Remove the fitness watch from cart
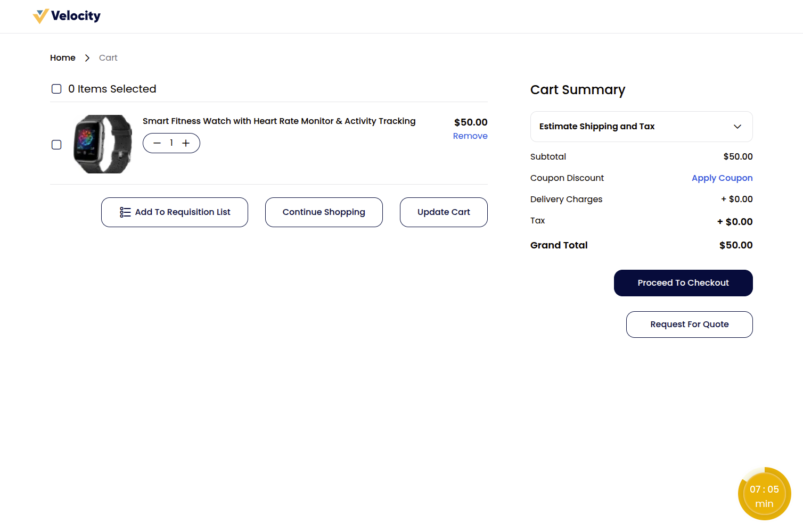Image resolution: width=803 pixels, height=532 pixels. pyautogui.click(x=470, y=136)
